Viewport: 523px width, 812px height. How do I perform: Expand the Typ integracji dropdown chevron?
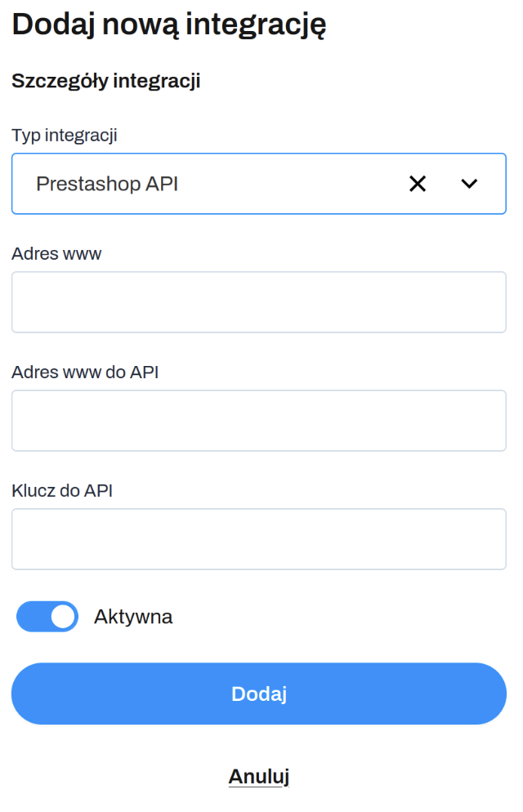point(469,184)
